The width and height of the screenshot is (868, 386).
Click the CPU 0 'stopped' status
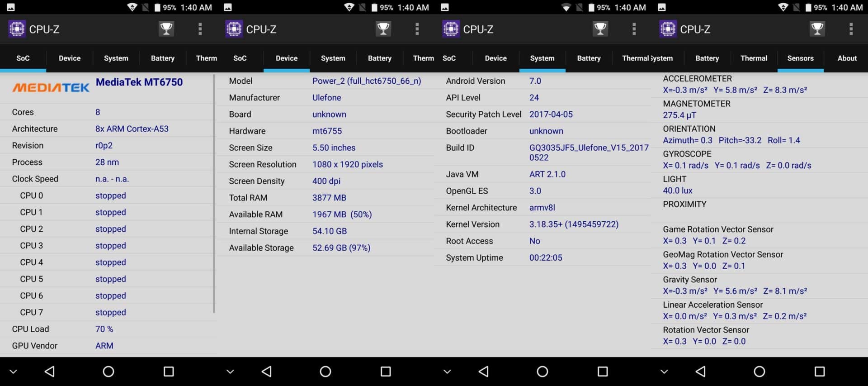click(111, 195)
